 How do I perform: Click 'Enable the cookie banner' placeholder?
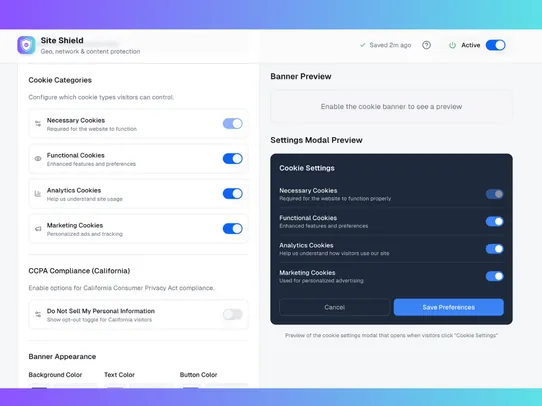[391, 106]
